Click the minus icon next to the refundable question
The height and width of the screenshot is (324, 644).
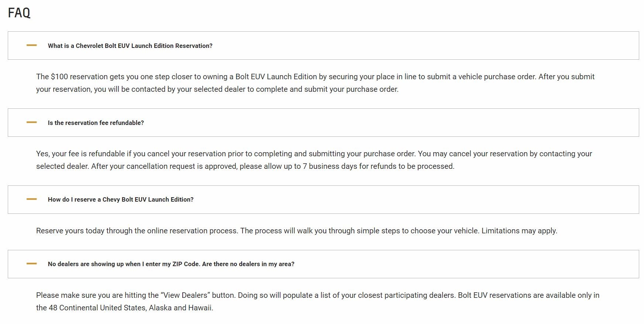32,122
